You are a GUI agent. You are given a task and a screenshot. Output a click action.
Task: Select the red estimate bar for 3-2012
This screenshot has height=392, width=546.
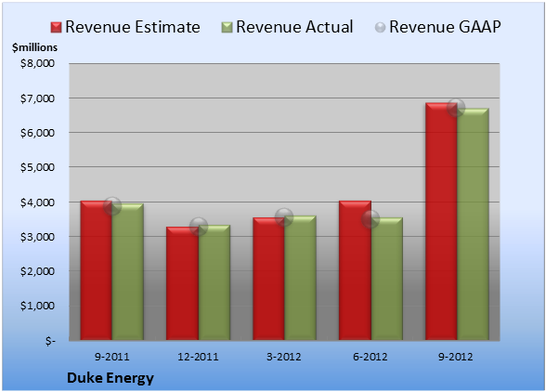[269, 279]
